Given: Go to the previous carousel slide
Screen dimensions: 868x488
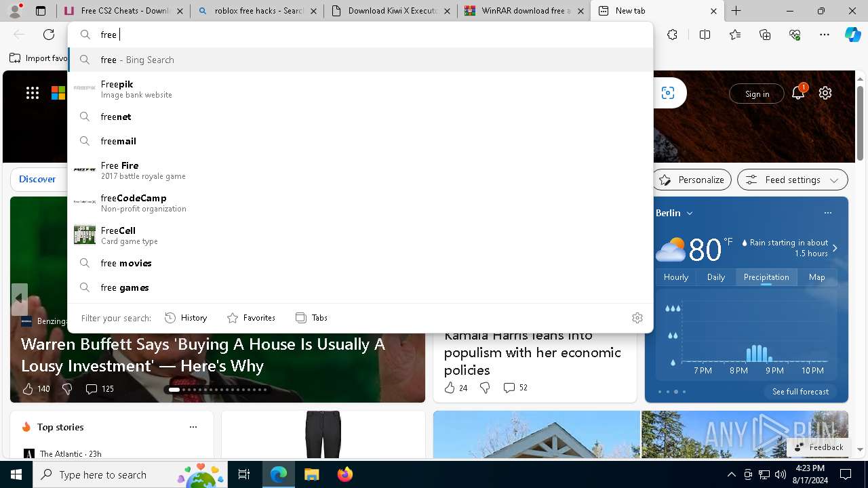Looking at the screenshot, I should 19,299.
